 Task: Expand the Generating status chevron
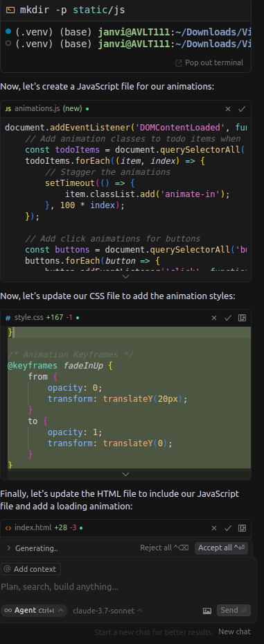tap(8, 548)
